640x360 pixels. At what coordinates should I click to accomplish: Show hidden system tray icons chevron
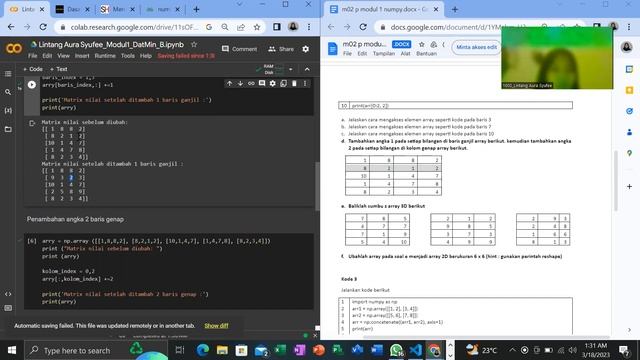pyautogui.click(x=512, y=350)
